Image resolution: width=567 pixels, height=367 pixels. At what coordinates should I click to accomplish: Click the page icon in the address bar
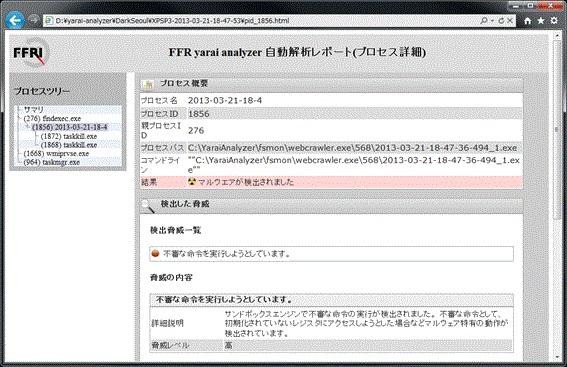(x=49, y=21)
